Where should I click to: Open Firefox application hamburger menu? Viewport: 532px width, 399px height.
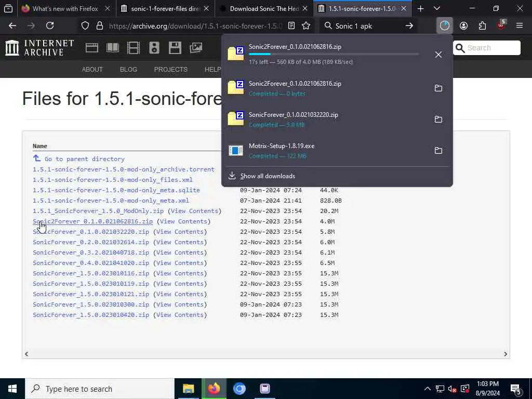[520, 25]
